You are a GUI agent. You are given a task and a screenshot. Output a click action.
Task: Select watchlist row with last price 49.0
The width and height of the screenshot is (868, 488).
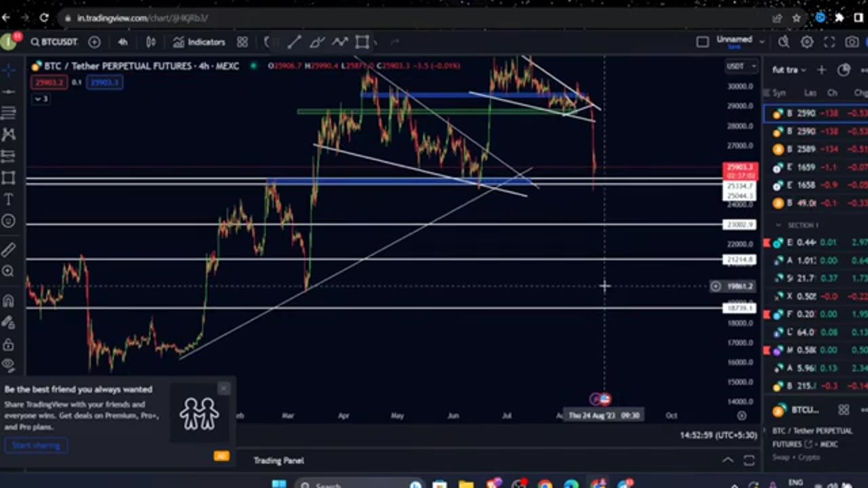[816, 203]
